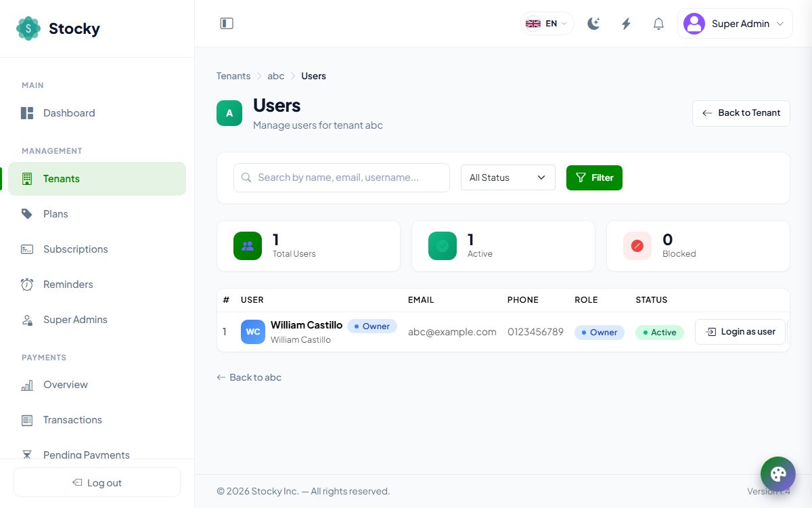Screen dimensions: 812x508
Task: Click Back to Tenant button
Action: coord(741,113)
